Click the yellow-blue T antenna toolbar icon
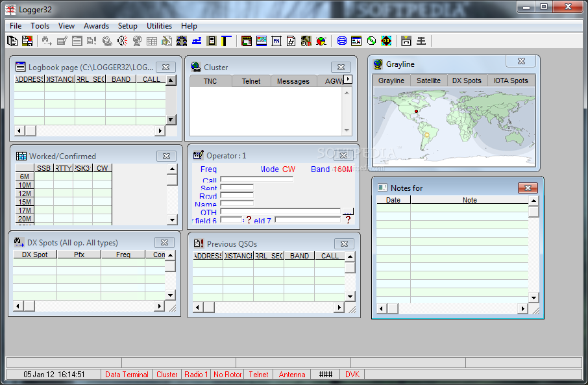Screen dimensions: 588x385 (226, 41)
